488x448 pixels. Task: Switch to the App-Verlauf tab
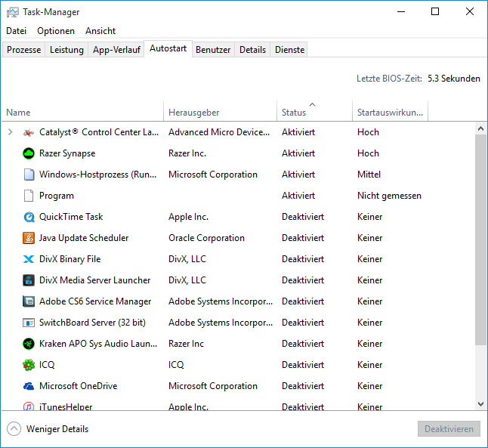point(116,50)
